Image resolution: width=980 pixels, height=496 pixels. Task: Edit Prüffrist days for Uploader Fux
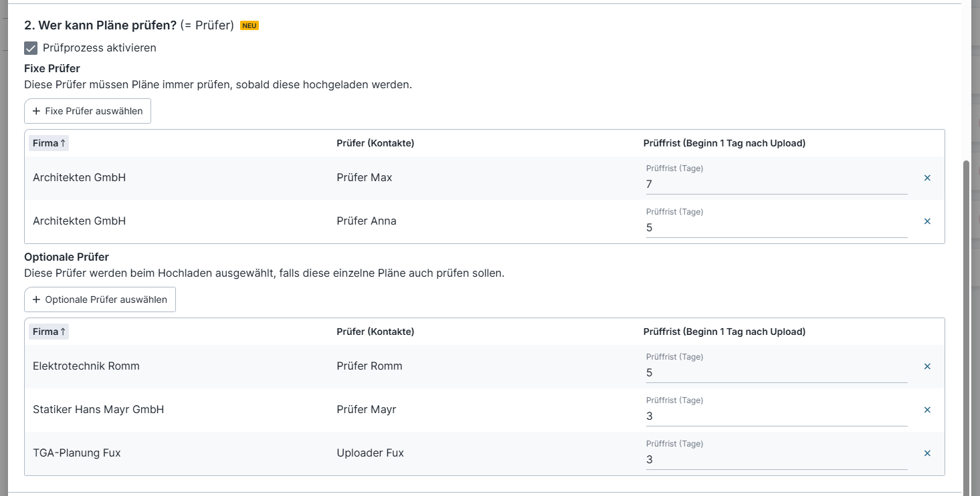click(776, 460)
